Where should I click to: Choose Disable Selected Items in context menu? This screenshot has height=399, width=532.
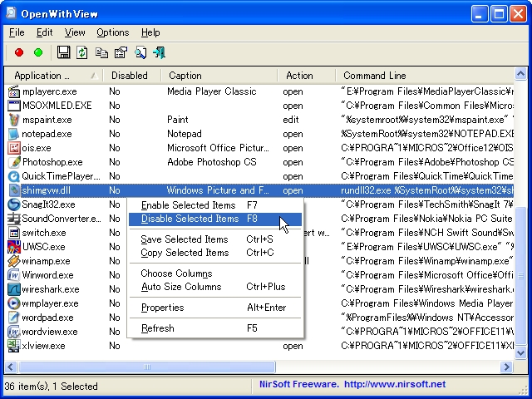point(215,219)
